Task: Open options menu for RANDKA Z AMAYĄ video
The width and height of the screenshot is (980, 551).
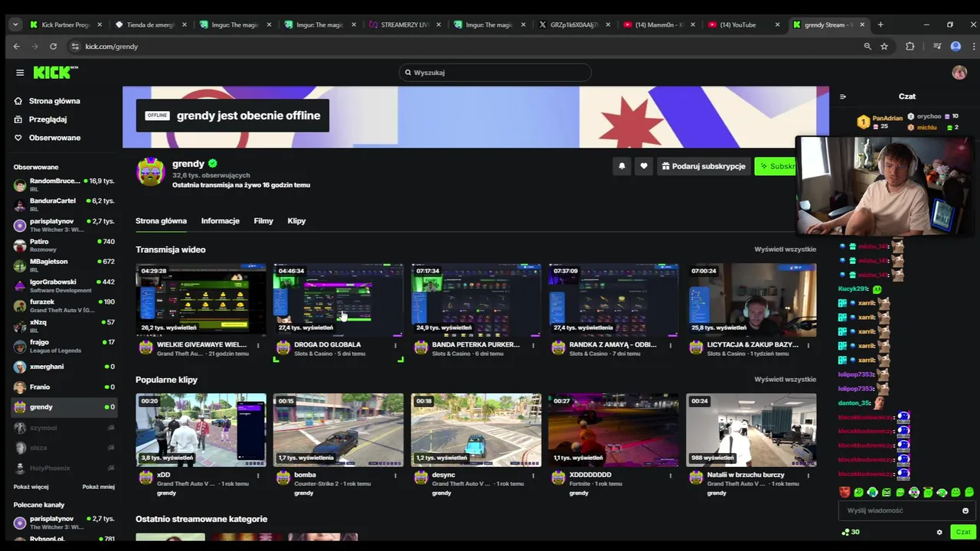Action: click(671, 345)
